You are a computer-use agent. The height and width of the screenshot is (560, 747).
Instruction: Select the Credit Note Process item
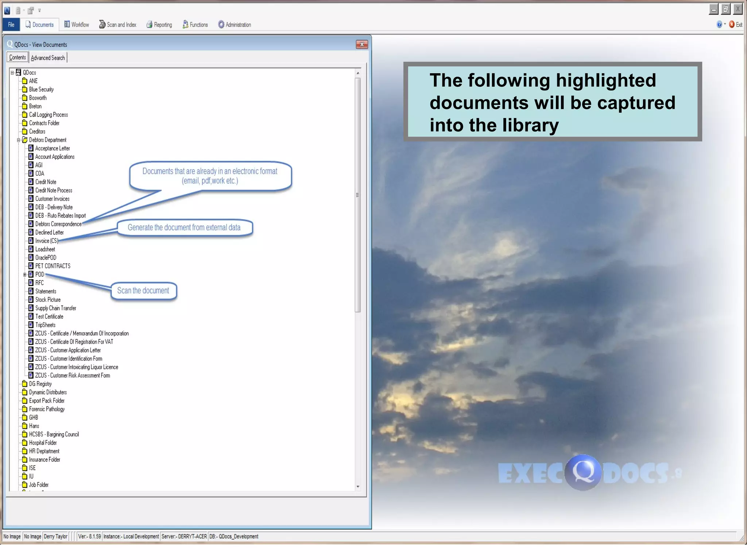point(54,190)
